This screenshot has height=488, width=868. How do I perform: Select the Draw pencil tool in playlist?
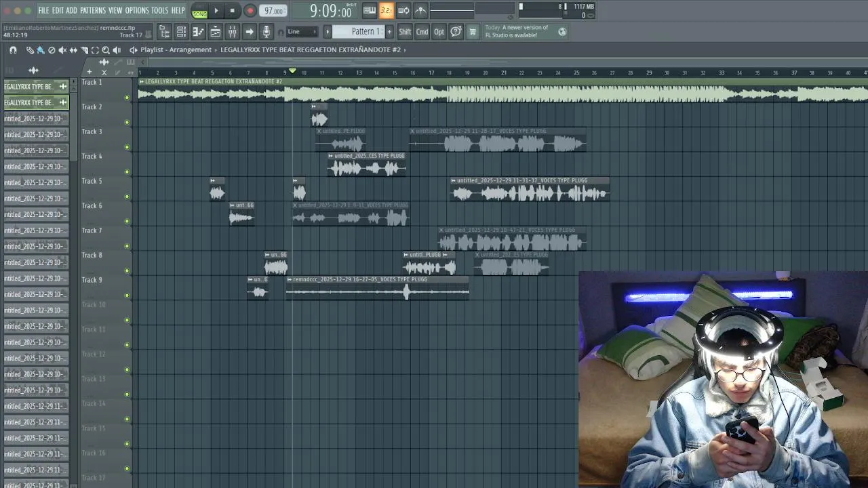coord(30,50)
